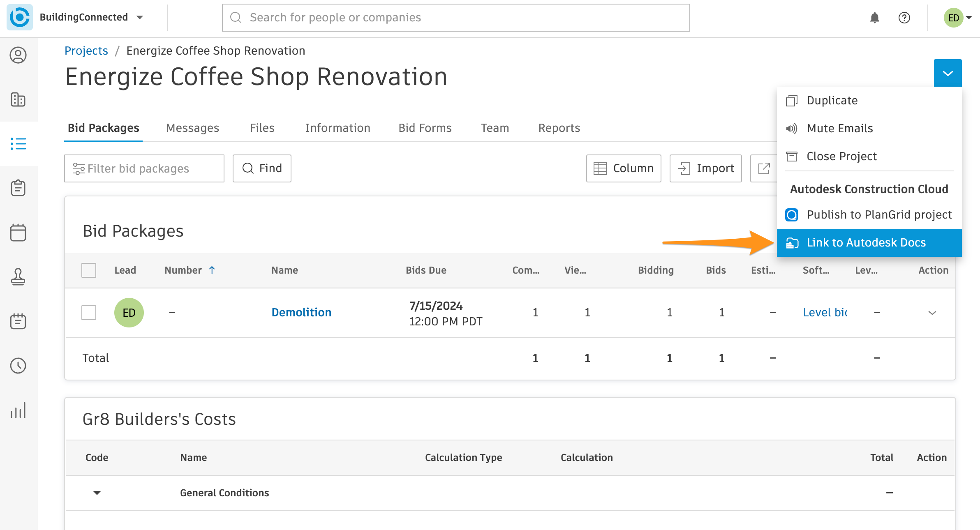Open notifications bell
The image size is (980, 530).
(874, 18)
